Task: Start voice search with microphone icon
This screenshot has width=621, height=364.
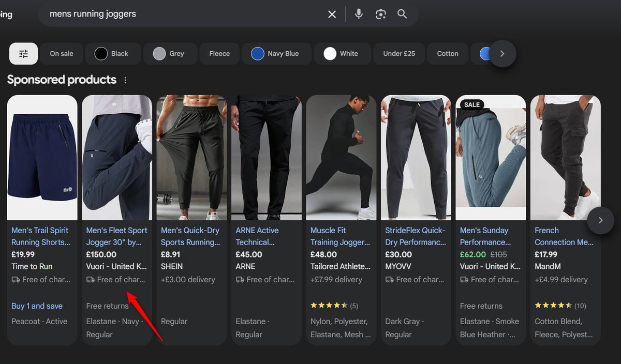Action: pyautogui.click(x=359, y=14)
